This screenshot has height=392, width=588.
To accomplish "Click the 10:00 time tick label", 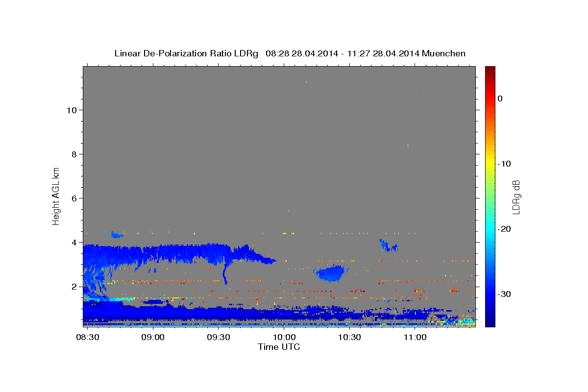I will 284,338.
